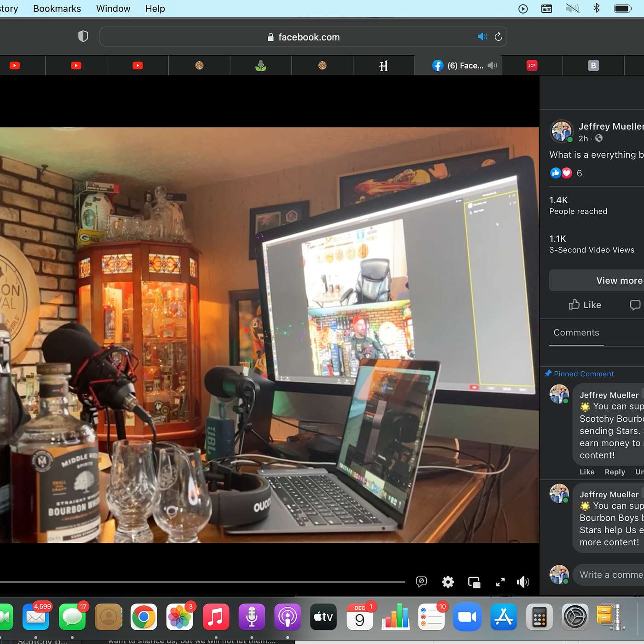Open Safari privacy shield report
Screen dimensions: 644x644
click(x=83, y=36)
